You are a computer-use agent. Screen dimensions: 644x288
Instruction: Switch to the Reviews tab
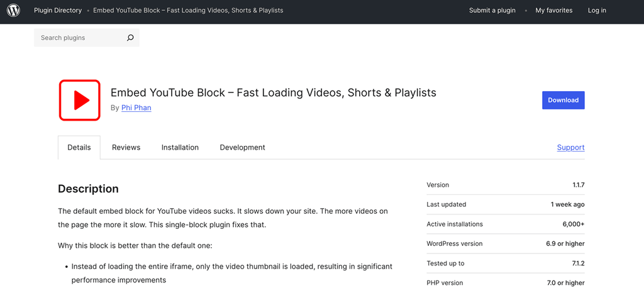pos(126,148)
